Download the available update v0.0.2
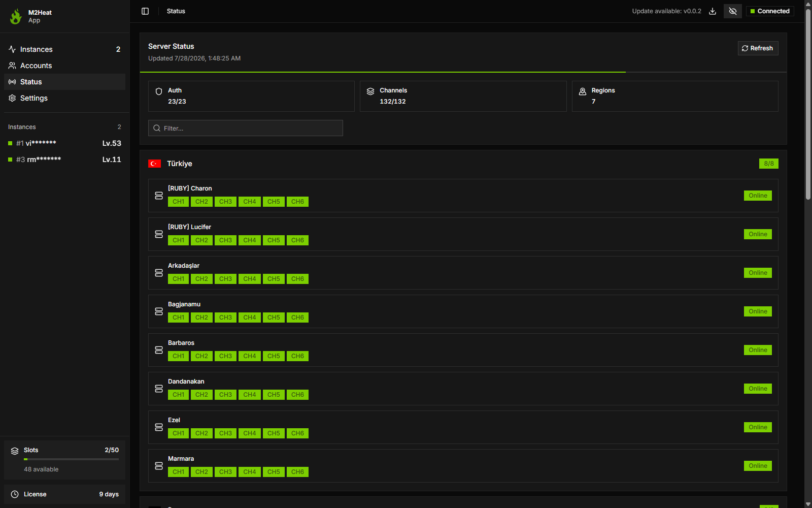The width and height of the screenshot is (812, 508). click(x=713, y=11)
